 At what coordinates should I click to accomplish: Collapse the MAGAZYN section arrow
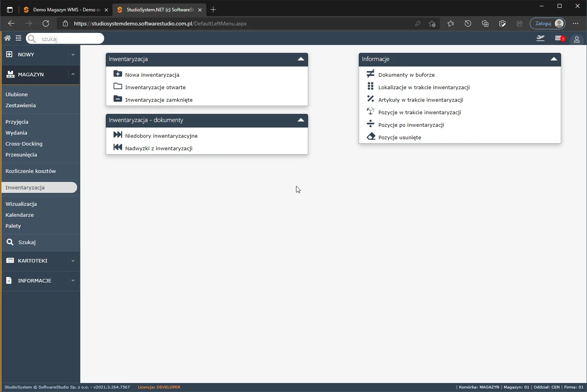[73, 74]
